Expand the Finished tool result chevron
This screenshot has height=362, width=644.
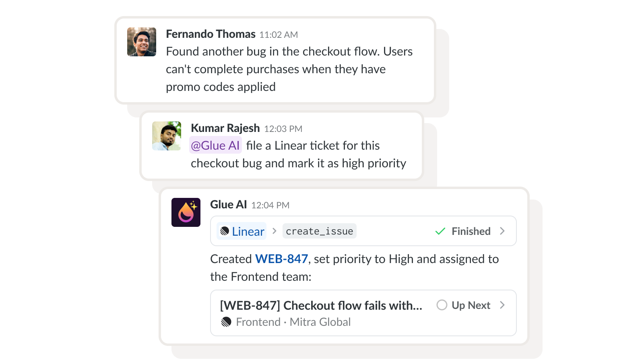(502, 231)
